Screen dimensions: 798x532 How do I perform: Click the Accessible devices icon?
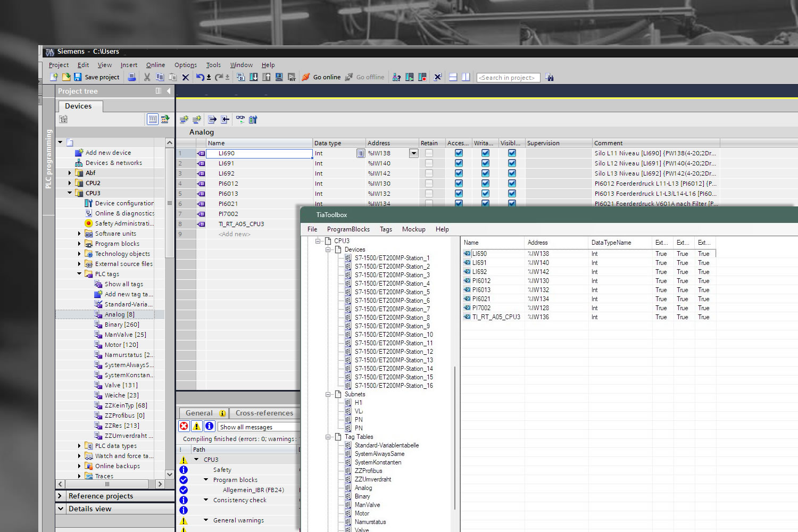(397, 77)
